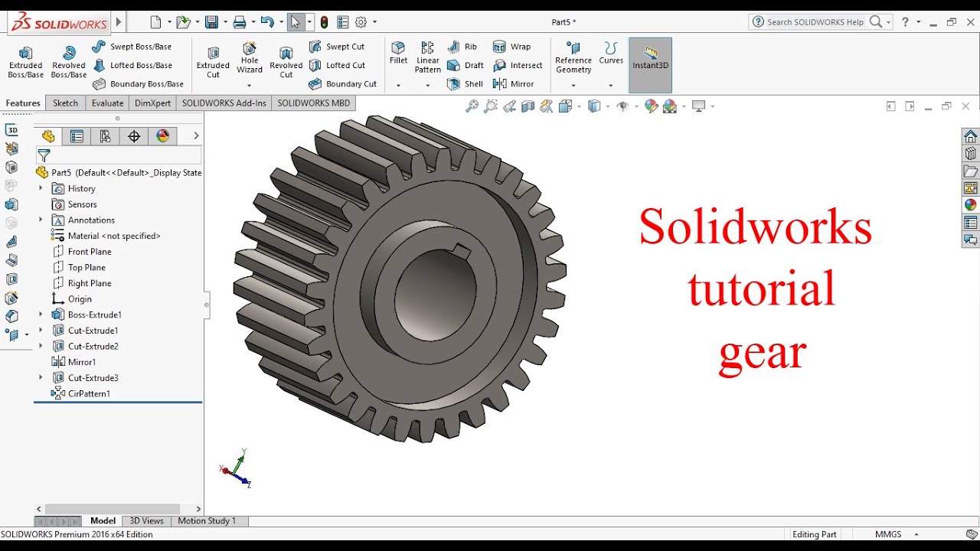Screen dimensions: 980x551
Task: Select the Revolved Boss/Base tool
Action: 69,61
